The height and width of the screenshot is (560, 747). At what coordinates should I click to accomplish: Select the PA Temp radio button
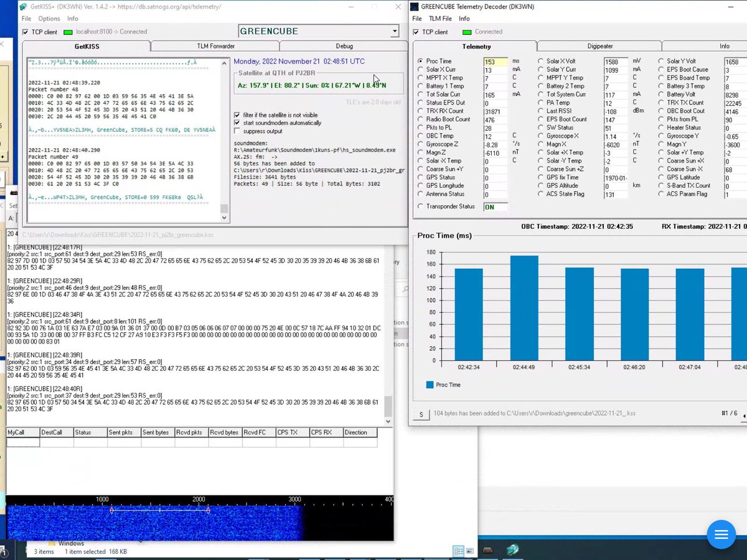coord(541,103)
